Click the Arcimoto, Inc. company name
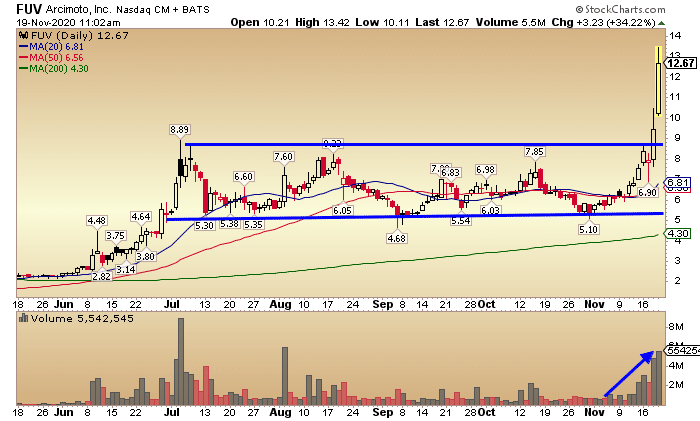This screenshot has width=700, height=421. 78,9
